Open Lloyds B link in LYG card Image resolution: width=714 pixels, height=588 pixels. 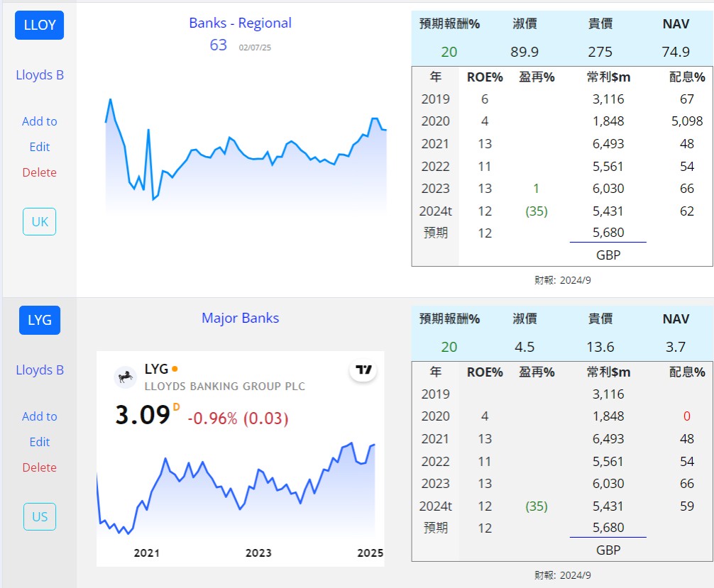[40, 370]
